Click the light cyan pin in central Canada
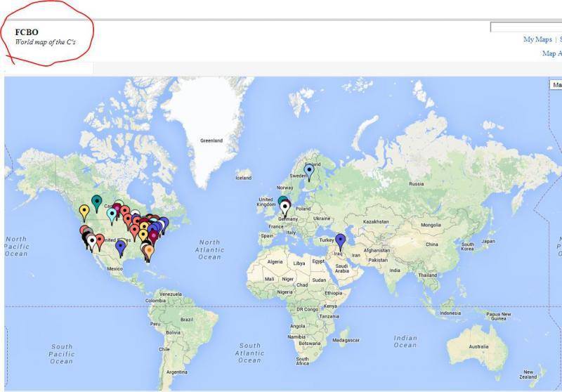The height and width of the screenshot is (392, 562). click(x=112, y=214)
